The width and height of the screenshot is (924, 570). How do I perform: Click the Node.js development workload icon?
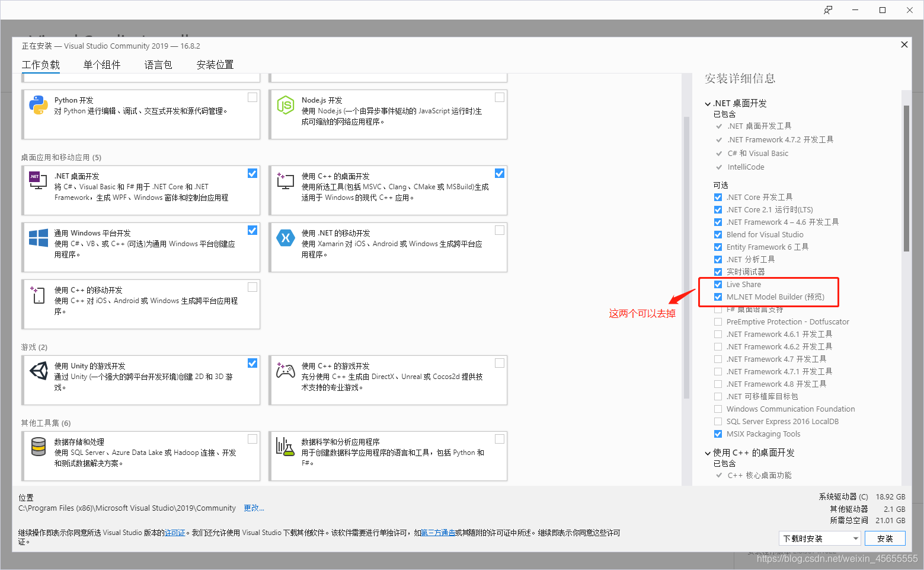coord(286,105)
